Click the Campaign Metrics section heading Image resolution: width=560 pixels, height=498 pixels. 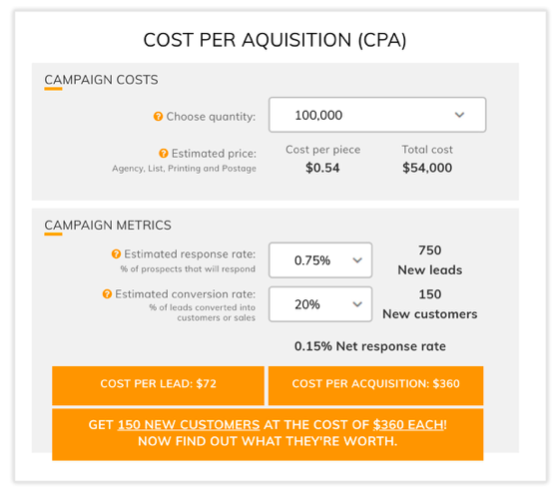[x=108, y=225]
